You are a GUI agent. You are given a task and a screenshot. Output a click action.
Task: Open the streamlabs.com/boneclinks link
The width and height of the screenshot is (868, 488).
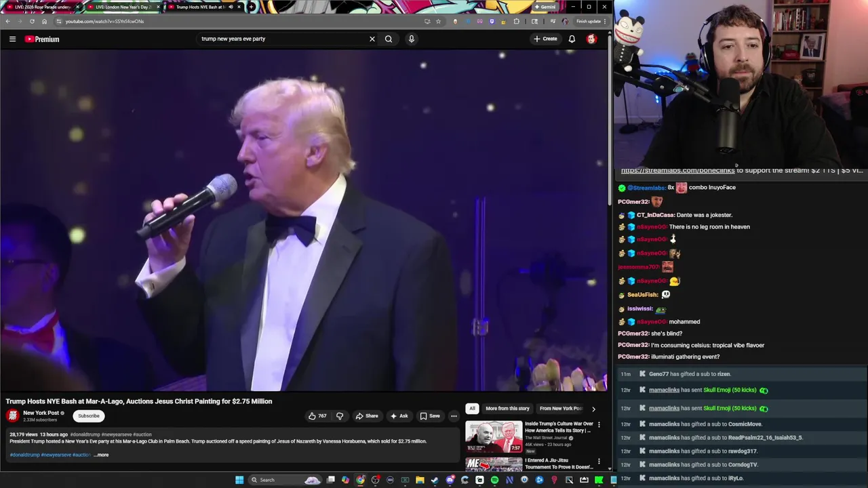(x=677, y=171)
